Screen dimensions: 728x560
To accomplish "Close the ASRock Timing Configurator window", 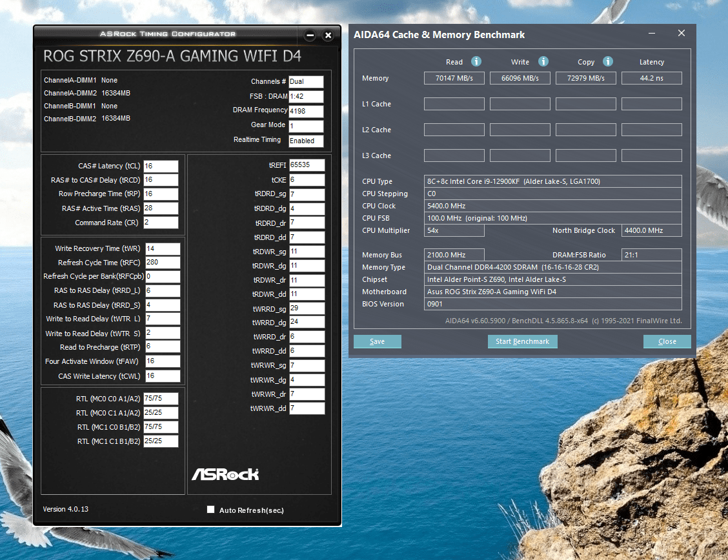I will (x=328, y=35).
